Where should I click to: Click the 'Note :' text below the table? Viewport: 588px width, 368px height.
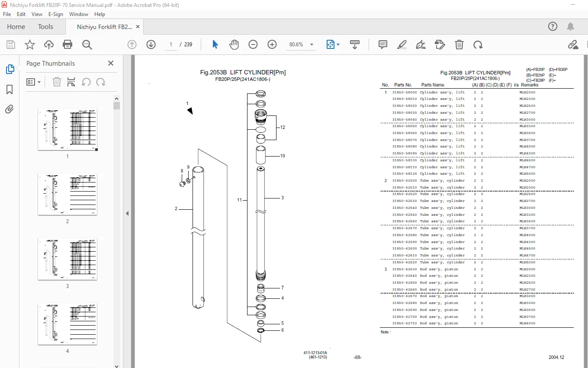[x=386, y=332]
